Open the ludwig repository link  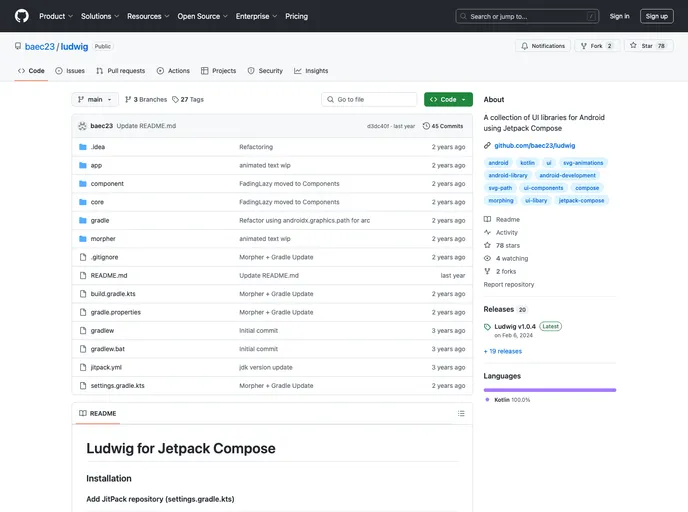pyautogui.click(x=74, y=47)
